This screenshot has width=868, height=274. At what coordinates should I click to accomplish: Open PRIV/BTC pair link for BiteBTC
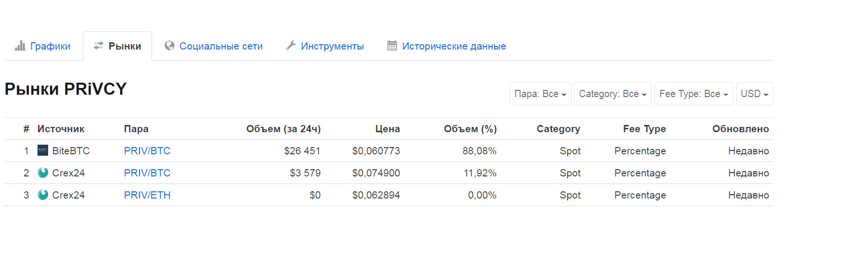pos(147,151)
